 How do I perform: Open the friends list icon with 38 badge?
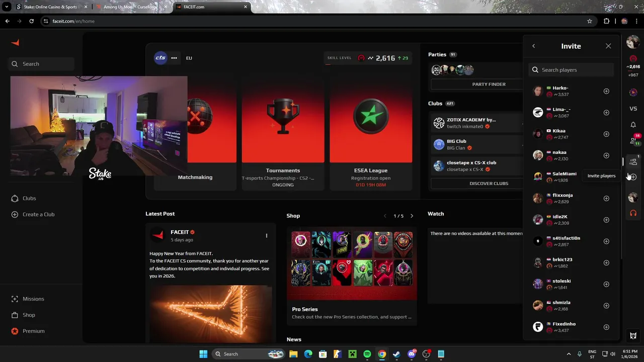tap(634, 140)
